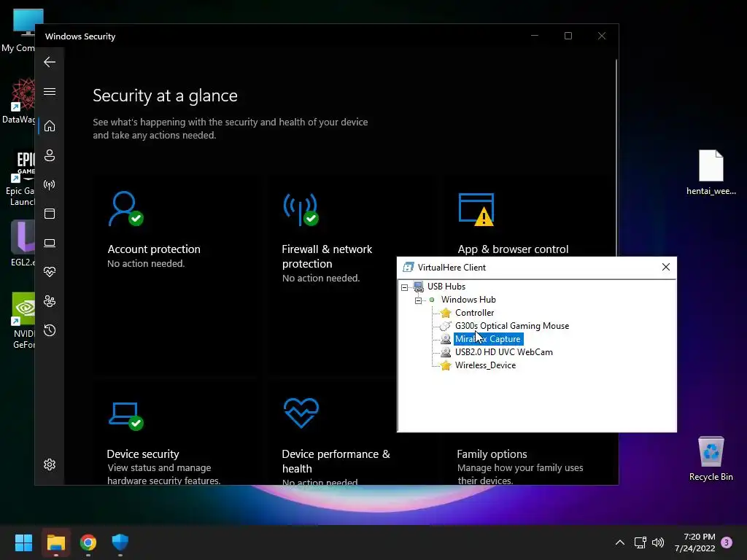Select Controller device in VirtualHere
Screen dimensions: 747x560
pyautogui.click(x=474, y=313)
